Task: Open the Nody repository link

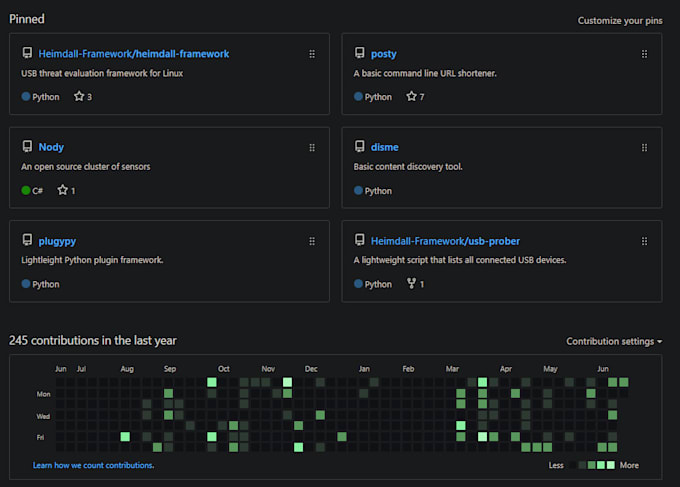Action: point(51,147)
